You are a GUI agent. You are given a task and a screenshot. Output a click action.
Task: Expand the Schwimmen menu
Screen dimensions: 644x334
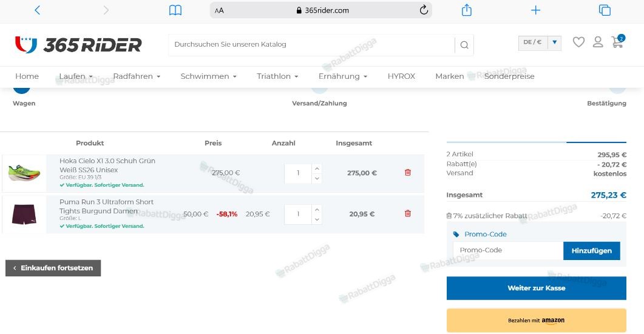click(x=209, y=76)
